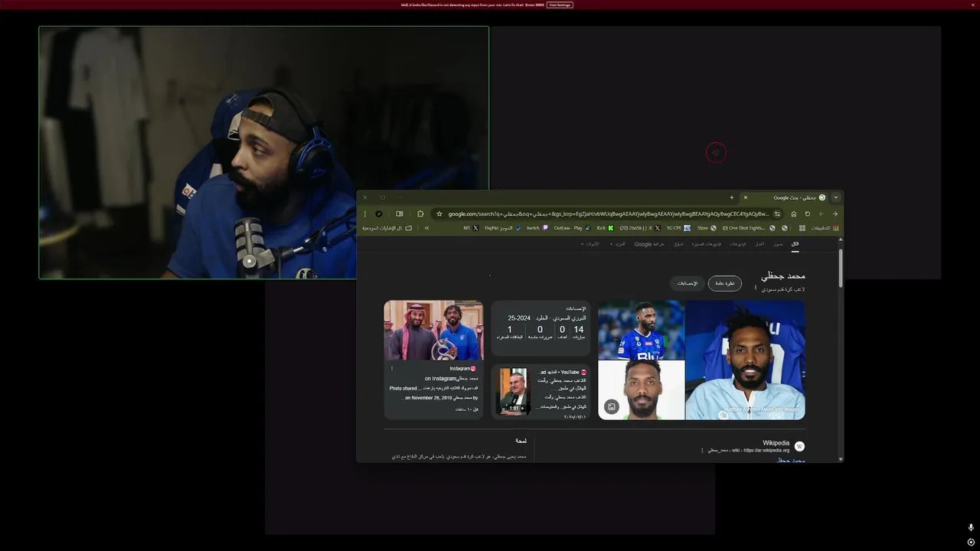Open the large photo of player in blue jersey

point(745,360)
